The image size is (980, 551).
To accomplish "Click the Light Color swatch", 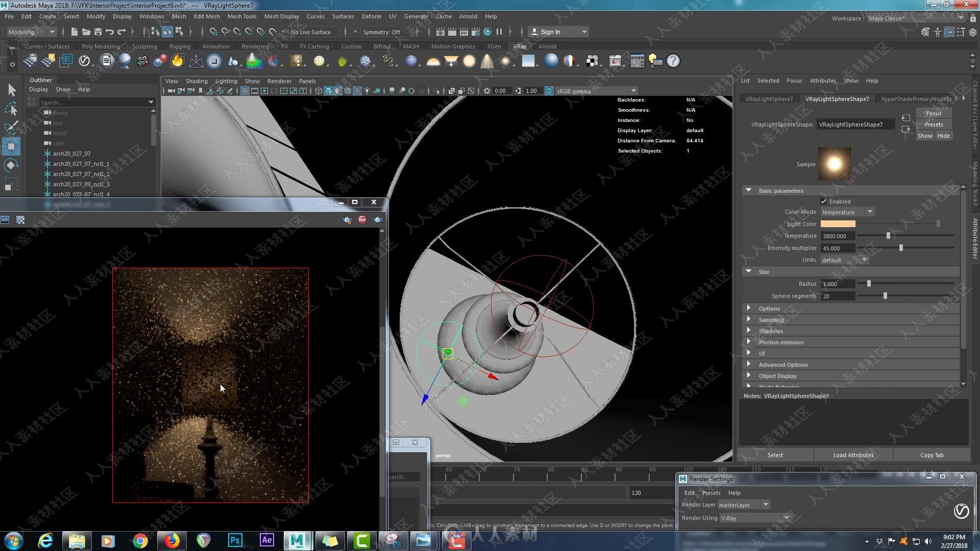I will (838, 224).
